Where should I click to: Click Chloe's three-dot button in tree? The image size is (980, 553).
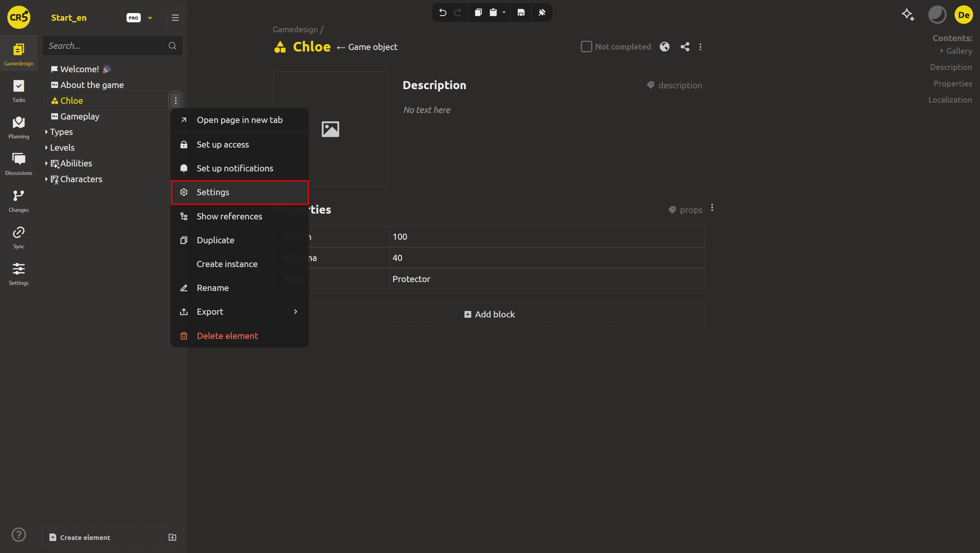(176, 101)
